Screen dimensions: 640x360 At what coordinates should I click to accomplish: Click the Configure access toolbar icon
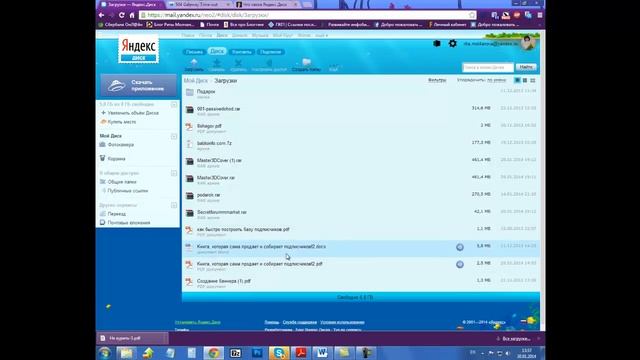269,65
